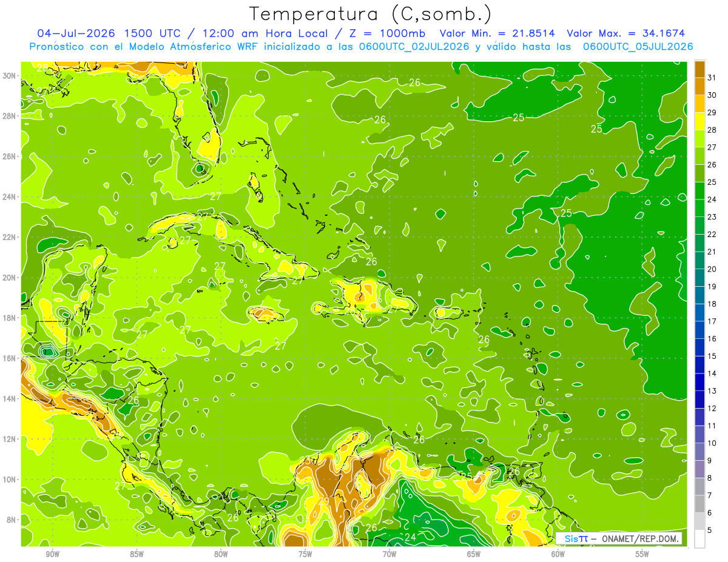Pick the green legend swatch between 24 and 25

point(699,191)
